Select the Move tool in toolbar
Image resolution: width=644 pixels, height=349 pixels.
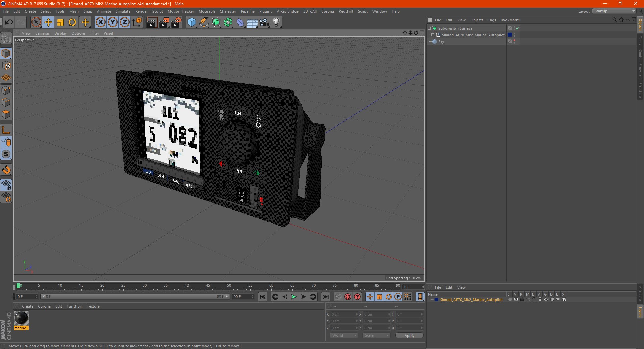coord(48,22)
